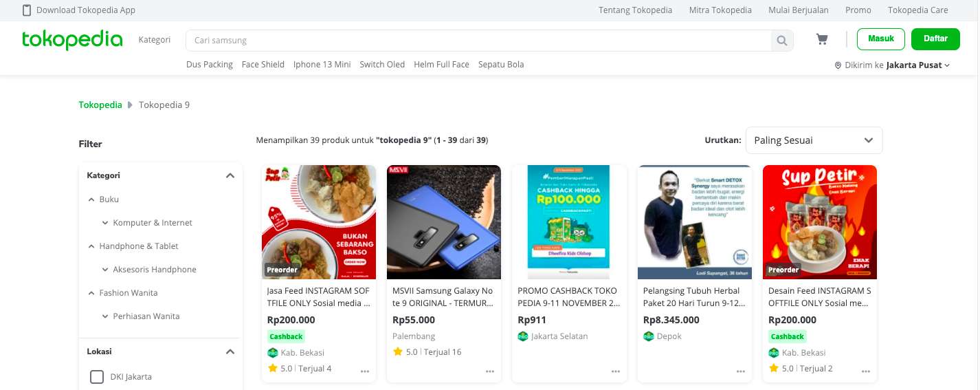The width and height of the screenshot is (980, 390).
Task: Click price Rp8.345.000
Action: tap(671, 320)
